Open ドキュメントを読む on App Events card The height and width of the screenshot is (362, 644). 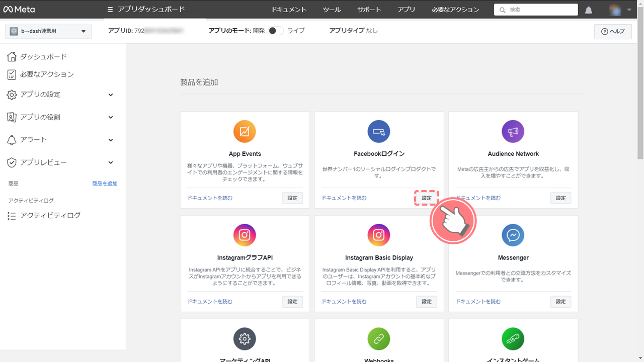click(x=210, y=198)
